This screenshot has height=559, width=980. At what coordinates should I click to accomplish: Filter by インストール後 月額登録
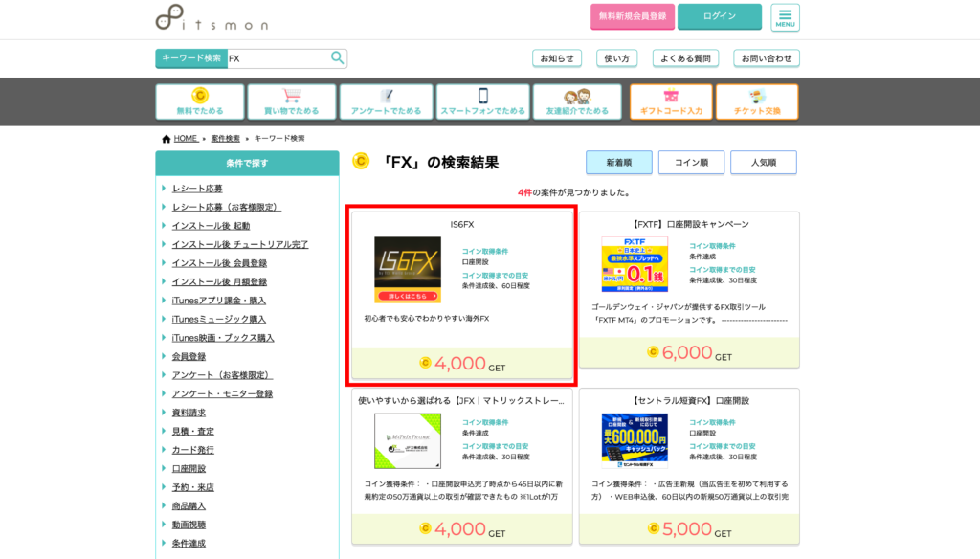pyautogui.click(x=219, y=282)
